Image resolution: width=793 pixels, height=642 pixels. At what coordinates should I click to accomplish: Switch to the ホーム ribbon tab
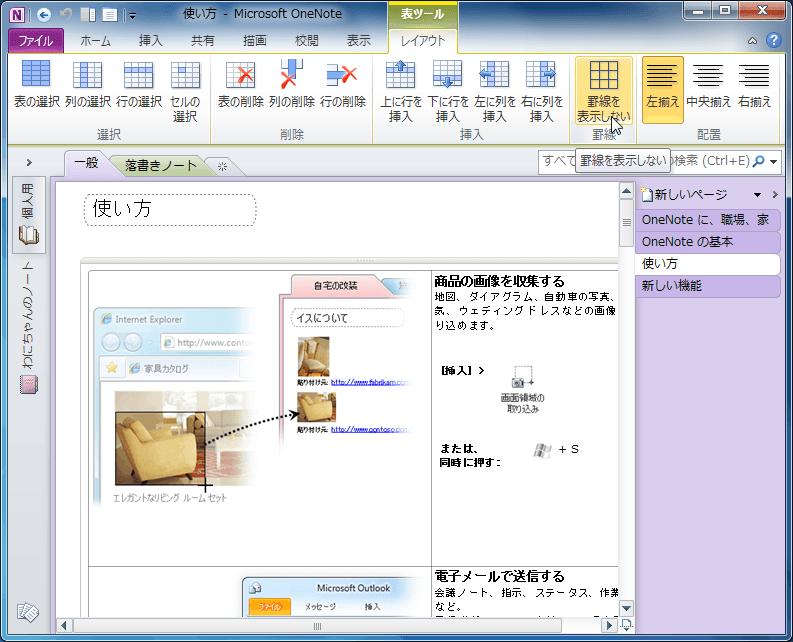pyautogui.click(x=95, y=41)
